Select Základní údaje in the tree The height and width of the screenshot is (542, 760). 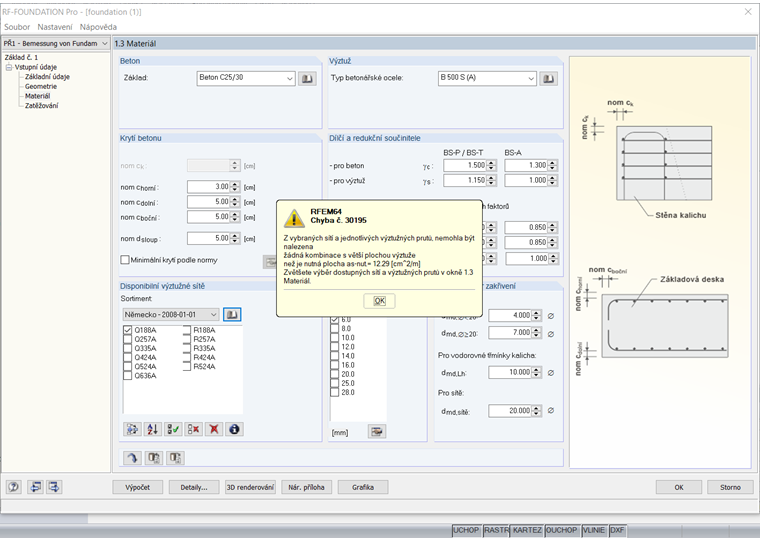tap(48, 77)
